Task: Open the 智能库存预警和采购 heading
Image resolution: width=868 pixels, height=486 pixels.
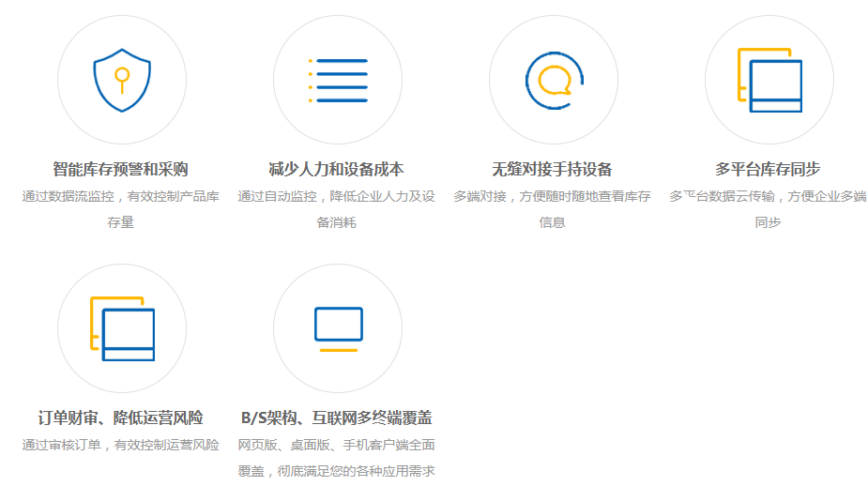Action: pyautogui.click(x=121, y=170)
